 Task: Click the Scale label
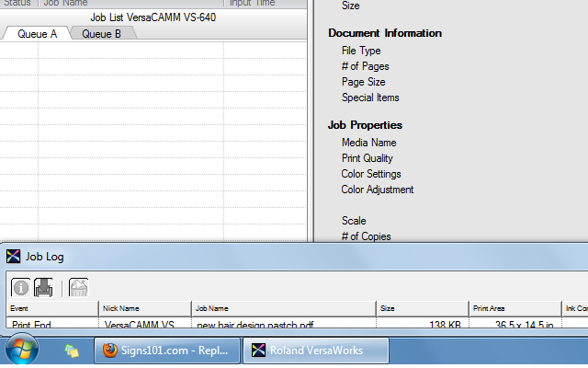tap(354, 221)
